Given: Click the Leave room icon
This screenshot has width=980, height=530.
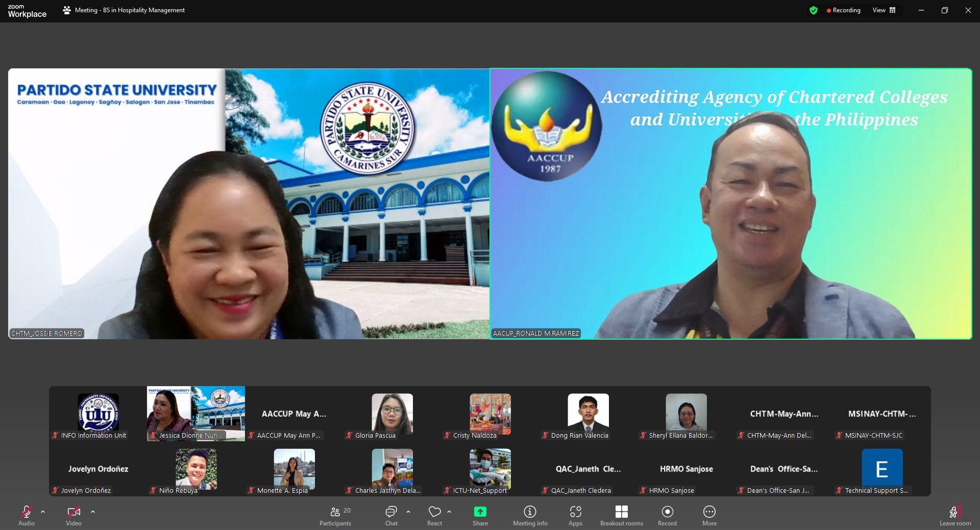Looking at the screenshot, I should 955,511.
